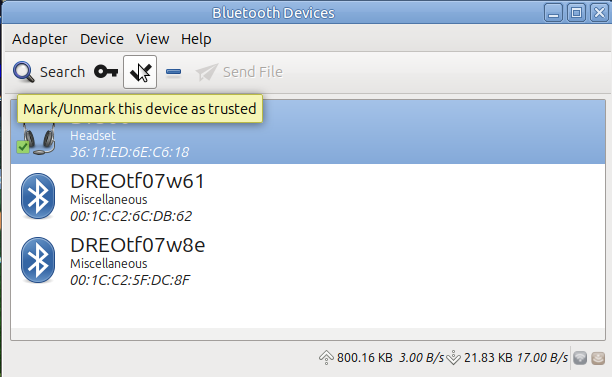Select device with address 00:1C:C2:5F:DC:8F
The height and width of the screenshot is (377, 612).
point(308,260)
